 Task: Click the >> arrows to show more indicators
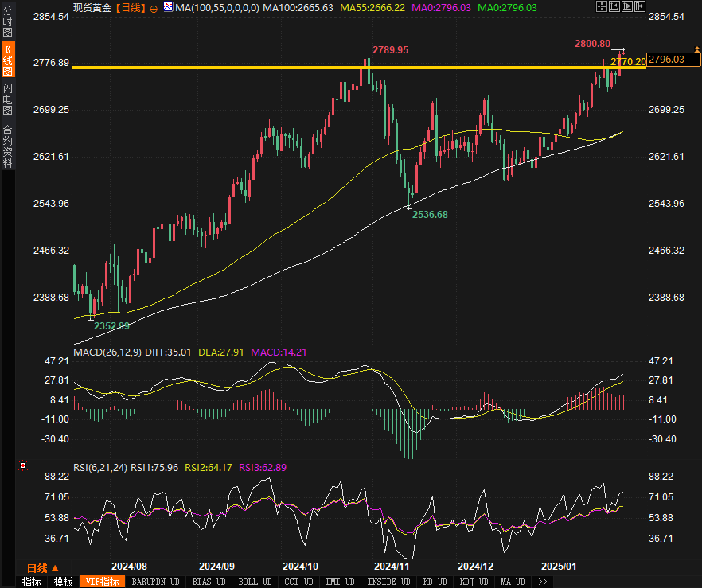point(543,582)
